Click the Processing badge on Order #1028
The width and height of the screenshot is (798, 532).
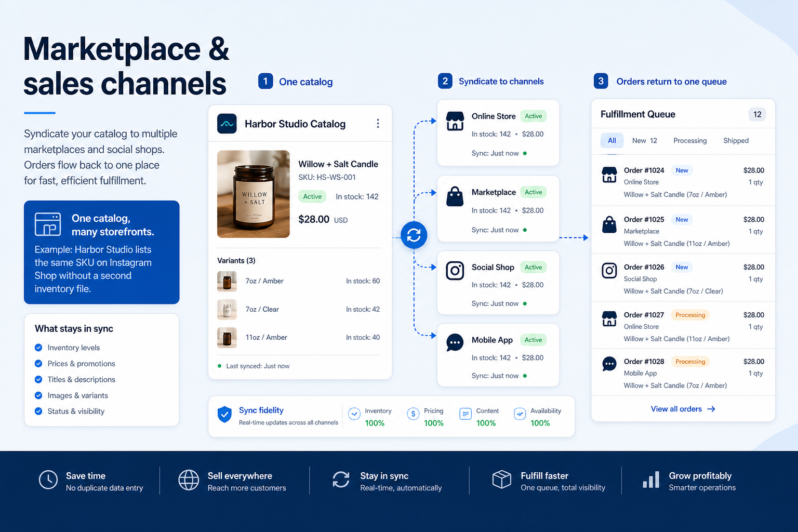click(690, 362)
